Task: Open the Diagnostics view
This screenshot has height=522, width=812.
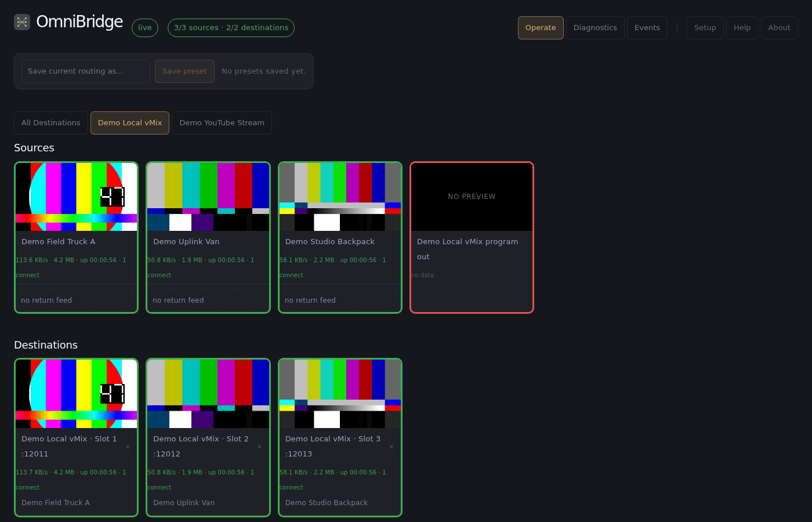Action: [595, 28]
